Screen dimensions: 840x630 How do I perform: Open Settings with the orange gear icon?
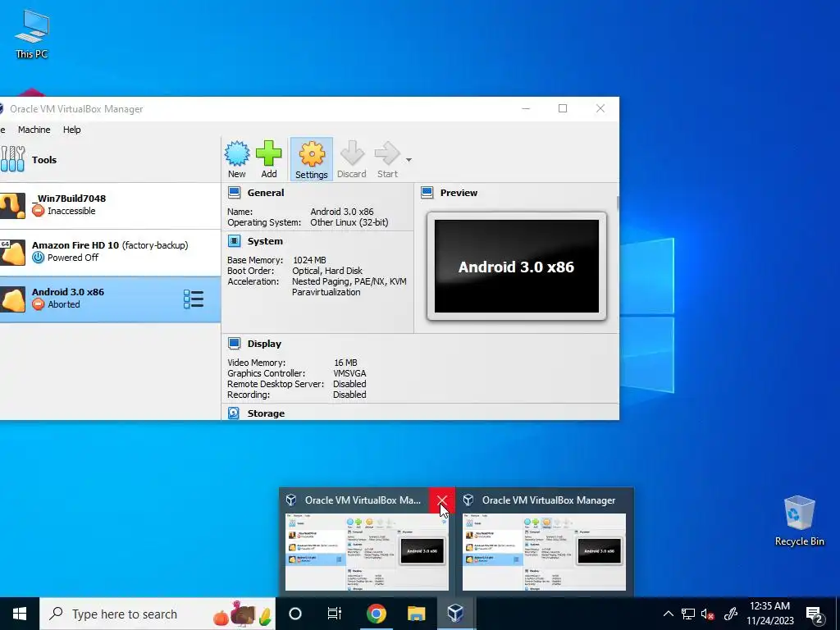pyautogui.click(x=311, y=154)
